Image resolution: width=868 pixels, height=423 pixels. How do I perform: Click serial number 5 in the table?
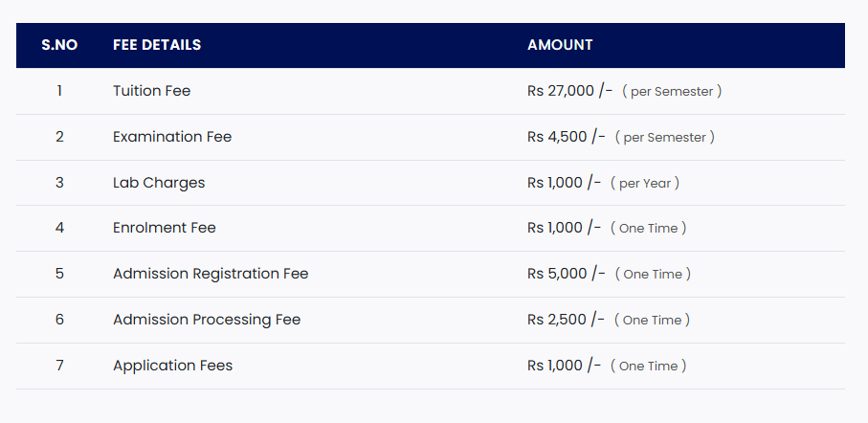[x=59, y=274]
